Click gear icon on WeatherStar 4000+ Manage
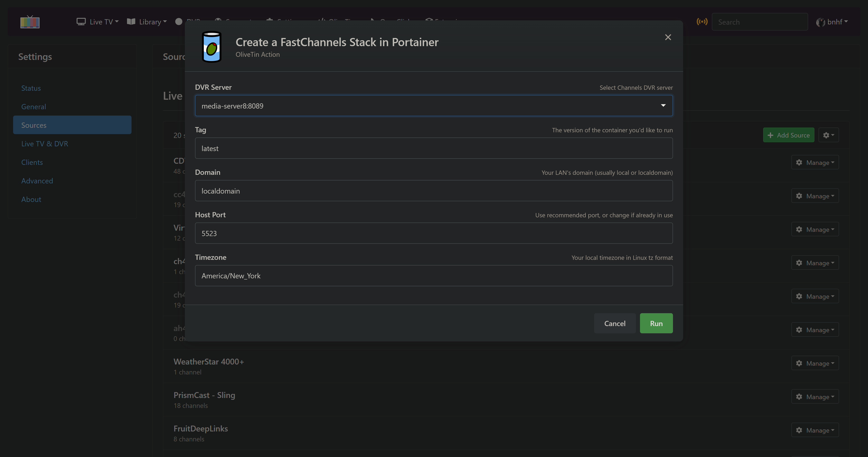The height and width of the screenshot is (457, 868). [799, 363]
